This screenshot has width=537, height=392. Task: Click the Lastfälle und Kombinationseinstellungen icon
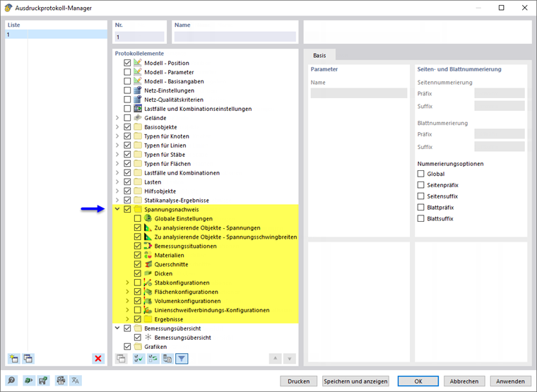click(138, 109)
